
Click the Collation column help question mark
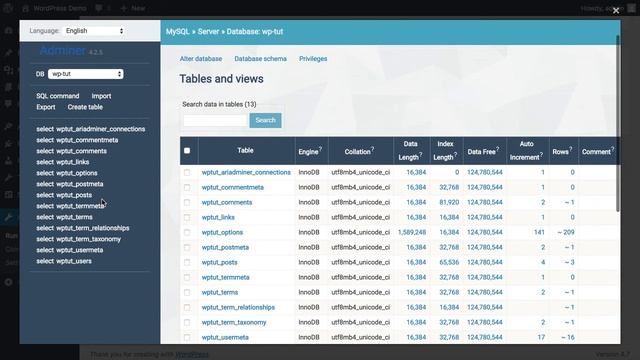coord(373,149)
